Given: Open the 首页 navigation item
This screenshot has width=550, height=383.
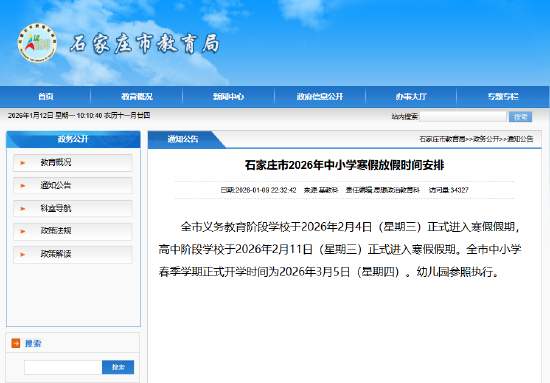Looking at the screenshot, I should coord(46,96).
